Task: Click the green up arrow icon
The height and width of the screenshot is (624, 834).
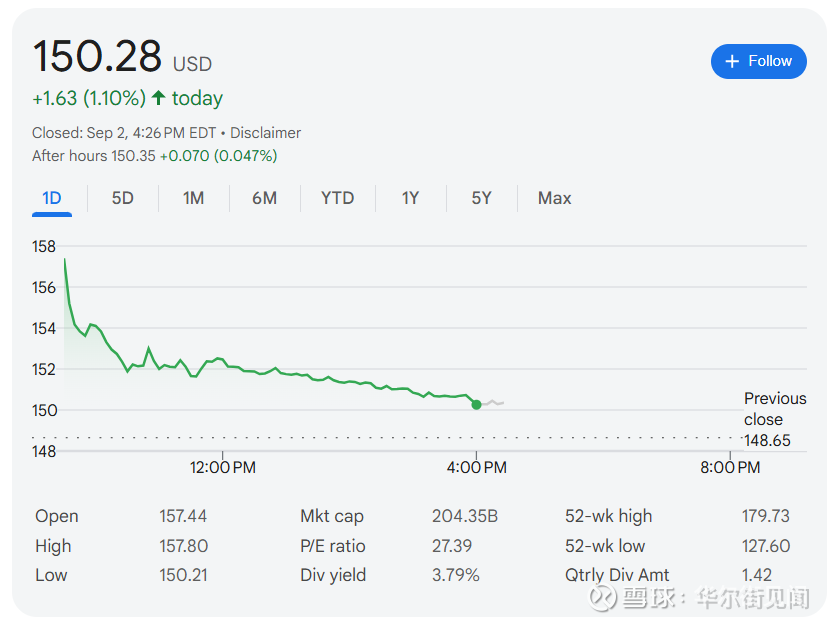Action: [x=158, y=98]
